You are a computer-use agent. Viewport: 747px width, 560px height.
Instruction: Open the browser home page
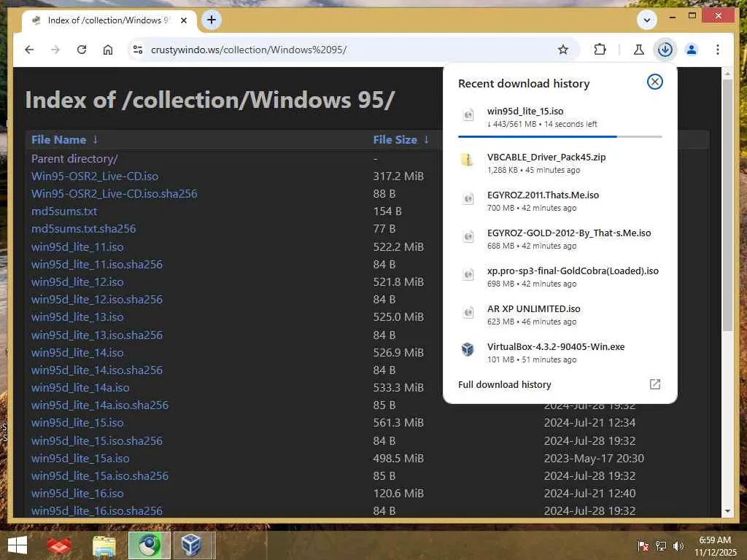pyautogui.click(x=108, y=50)
